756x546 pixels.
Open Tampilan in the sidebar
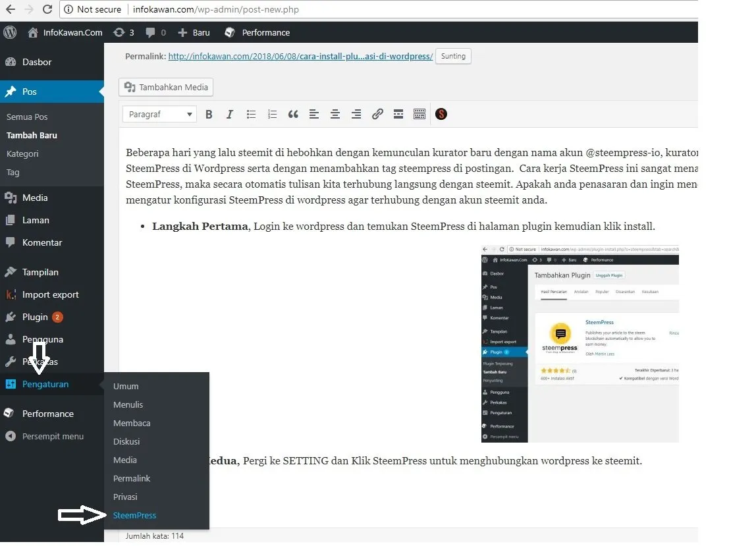(x=52, y=272)
